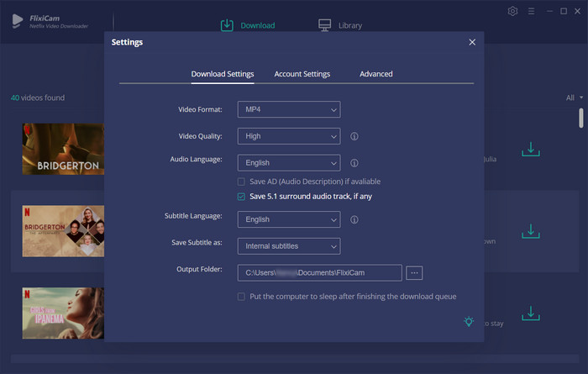
Task: Go to the Library section label
Action: pyautogui.click(x=350, y=25)
